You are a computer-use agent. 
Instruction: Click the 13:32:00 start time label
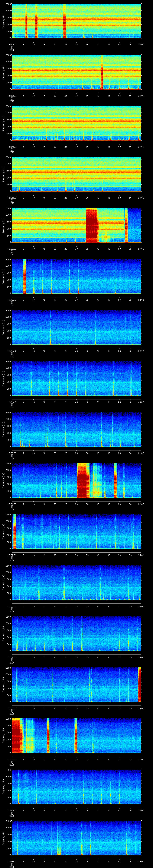[x=12, y=555]
